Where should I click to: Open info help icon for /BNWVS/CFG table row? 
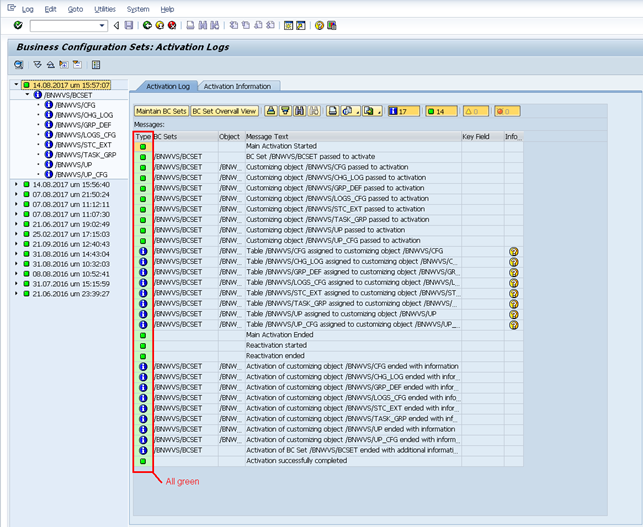(514, 251)
